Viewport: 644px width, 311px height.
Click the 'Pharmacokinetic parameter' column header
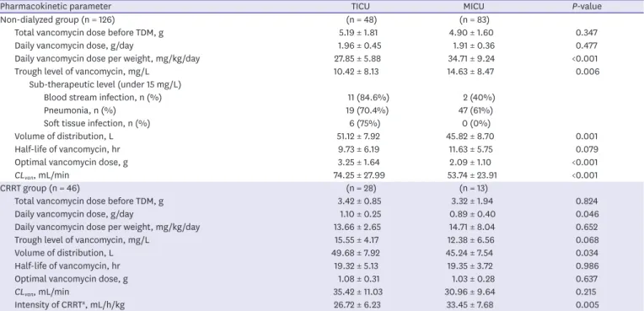(x=56, y=7)
